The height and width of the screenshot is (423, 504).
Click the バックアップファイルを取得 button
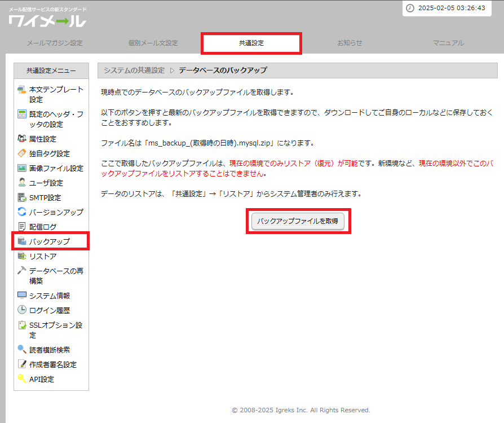click(298, 221)
